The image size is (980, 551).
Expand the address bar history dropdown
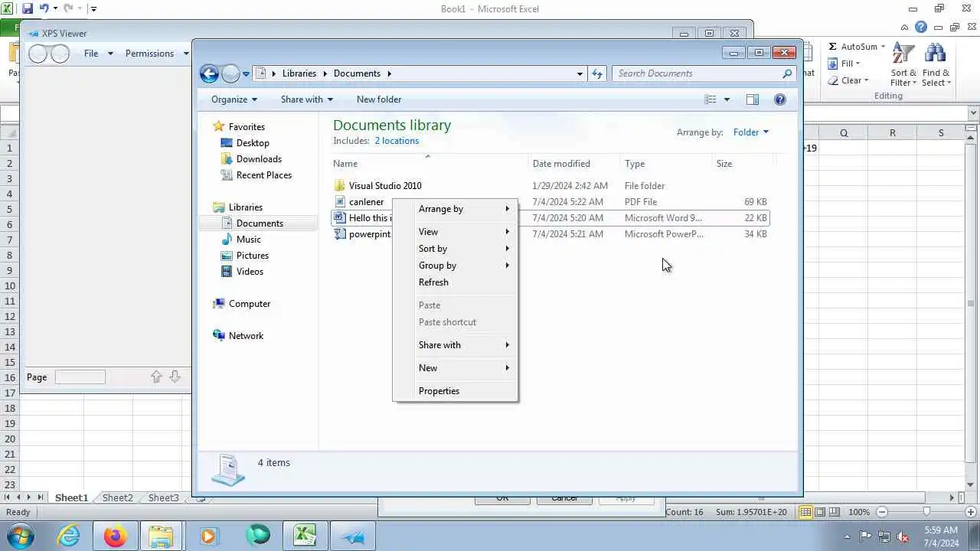pyautogui.click(x=580, y=73)
